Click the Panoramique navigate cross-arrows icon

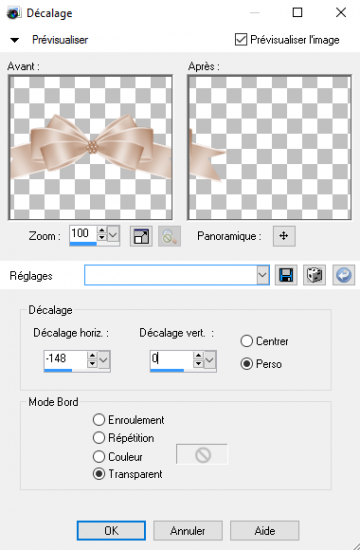pyautogui.click(x=284, y=236)
